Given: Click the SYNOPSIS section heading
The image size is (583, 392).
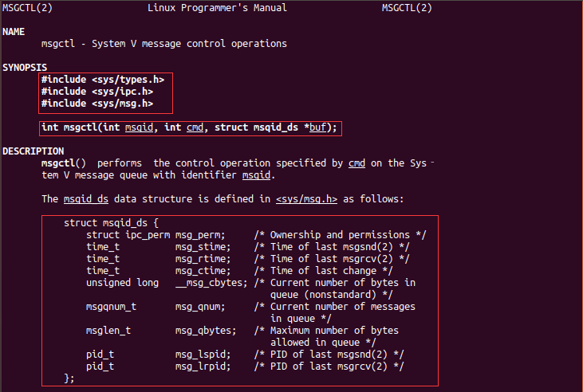Looking at the screenshot, I should (x=25, y=67).
